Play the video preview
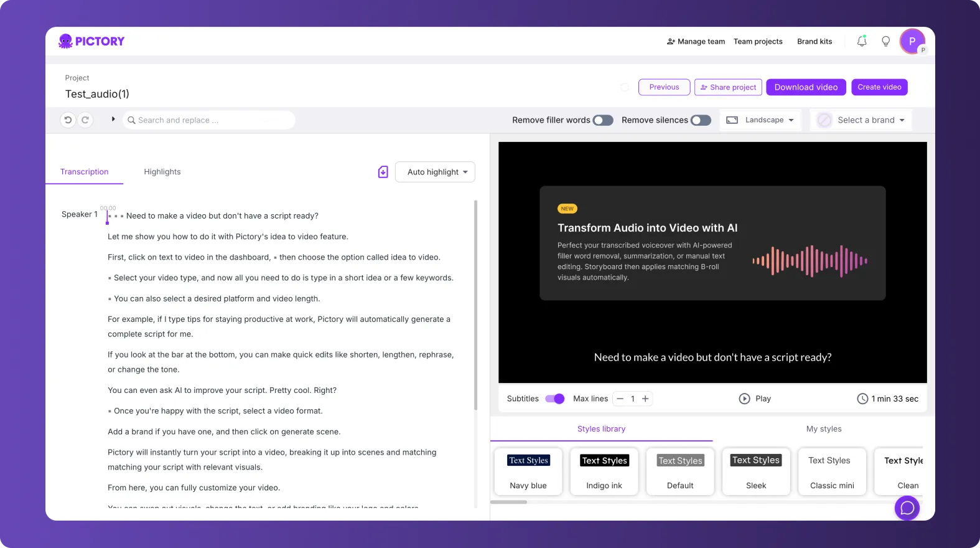Screen dimensions: 980x548 [755, 399]
